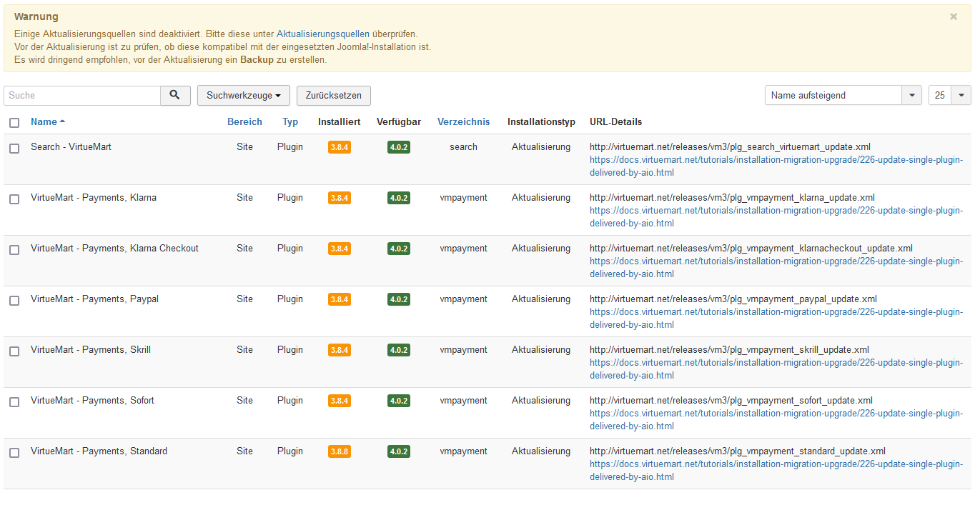Click the 4.0.2 badge for Search - VirtueMart
This screenshot has width=980, height=510.
(399, 147)
